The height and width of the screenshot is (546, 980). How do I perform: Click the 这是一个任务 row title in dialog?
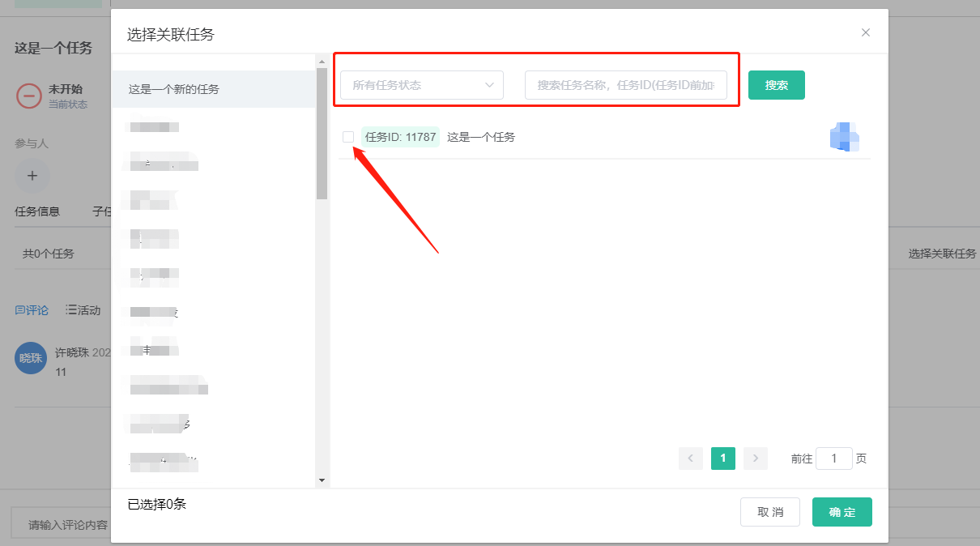tap(481, 137)
